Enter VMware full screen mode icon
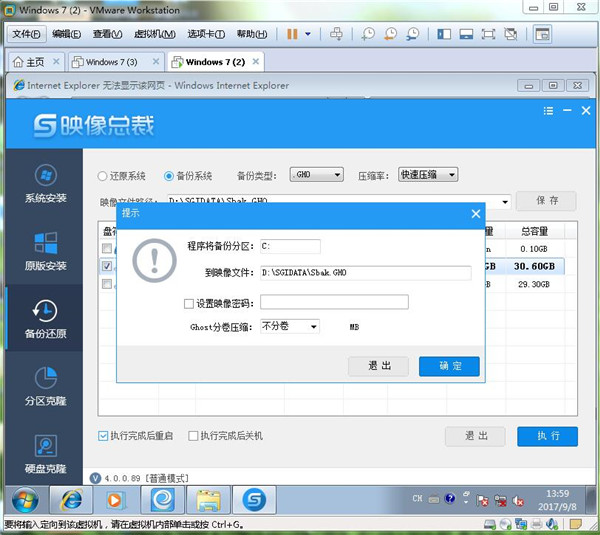This screenshot has width=600, height=535. point(488,34)
